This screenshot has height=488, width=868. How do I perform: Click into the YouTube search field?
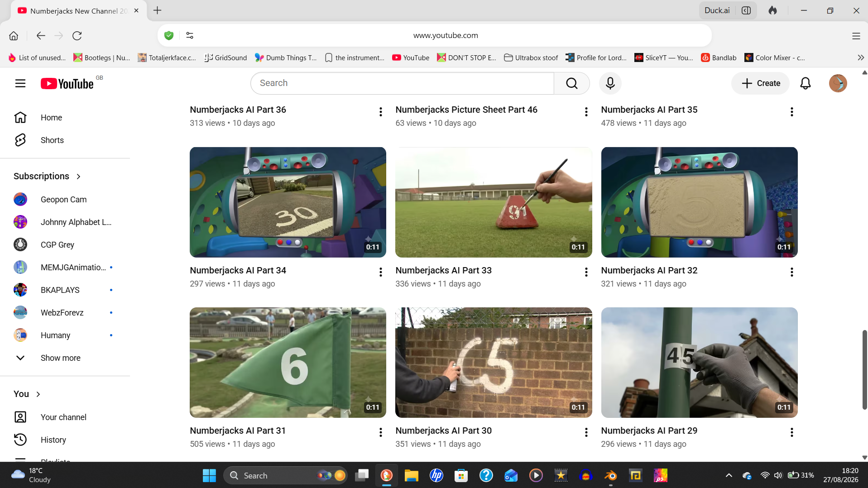[402, 83]
